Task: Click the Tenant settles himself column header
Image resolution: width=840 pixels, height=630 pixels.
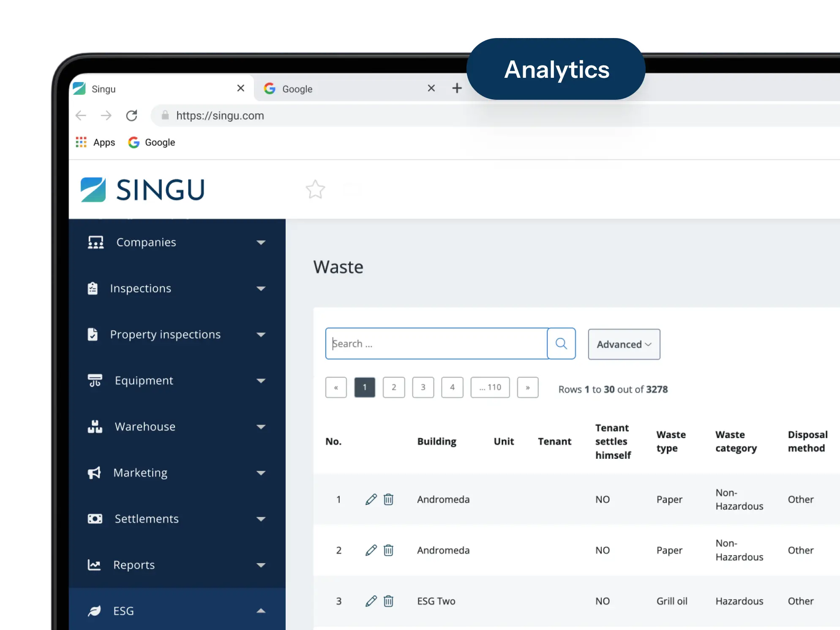Action: point(613,441)
